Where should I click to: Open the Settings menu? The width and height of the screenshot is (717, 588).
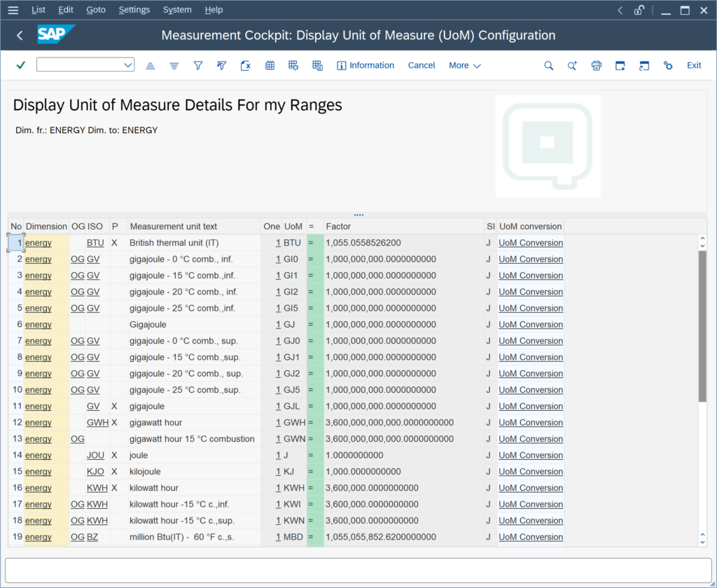tap(134, 10)
